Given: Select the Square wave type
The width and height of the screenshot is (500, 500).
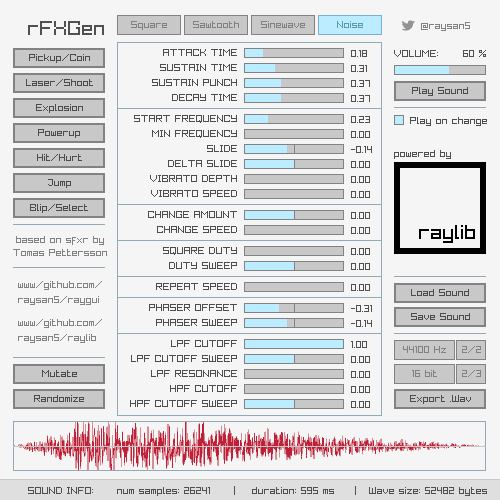Looking at the screenshot, I should point(149,25).
